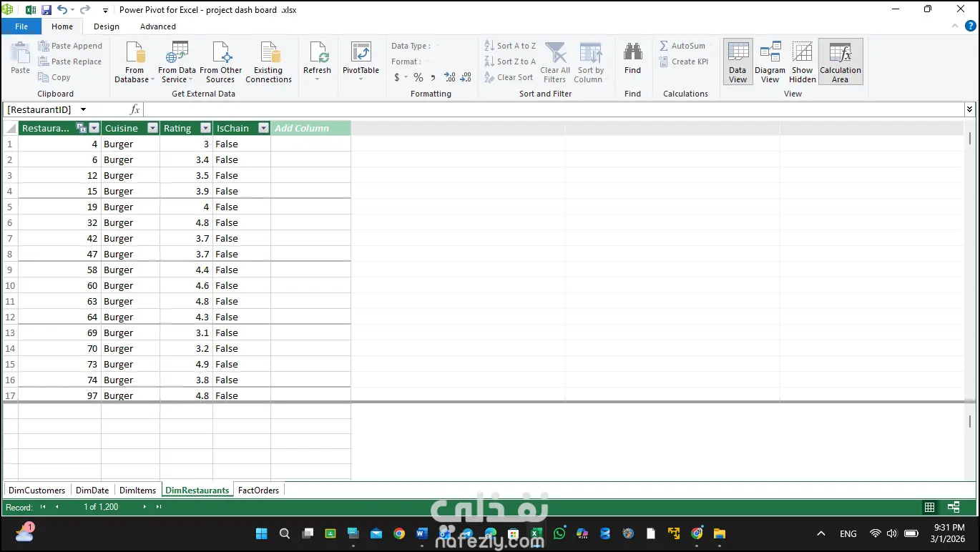
Task: Open the Find binoculars tool
Action: tap(632, 52)
